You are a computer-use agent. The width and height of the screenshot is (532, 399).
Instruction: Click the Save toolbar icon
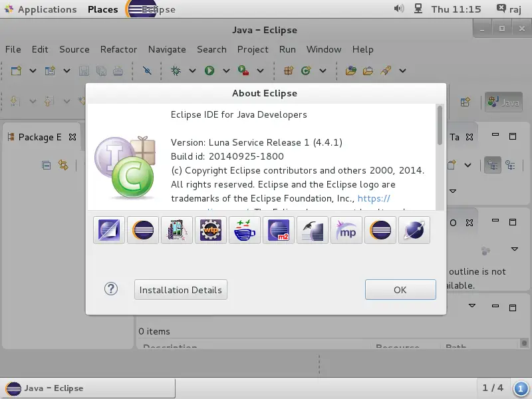tap(84, 70)
